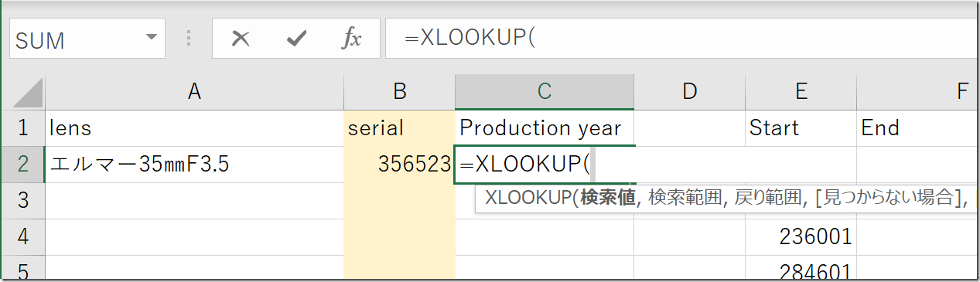This screenshot has width=980, height=282.
Task: Click the formula bar with =XLOOKUP(
Action: click(x=681, y=39)
